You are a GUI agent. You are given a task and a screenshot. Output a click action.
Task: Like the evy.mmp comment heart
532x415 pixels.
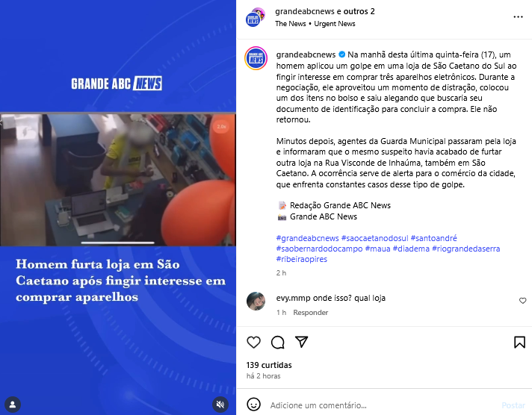coord(522,301)
